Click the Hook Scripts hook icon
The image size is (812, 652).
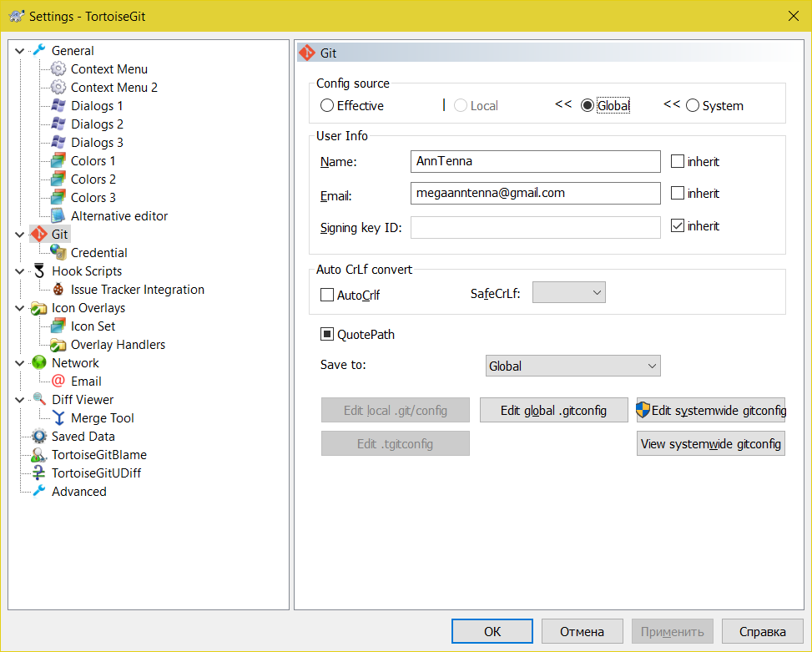(38, 271)
